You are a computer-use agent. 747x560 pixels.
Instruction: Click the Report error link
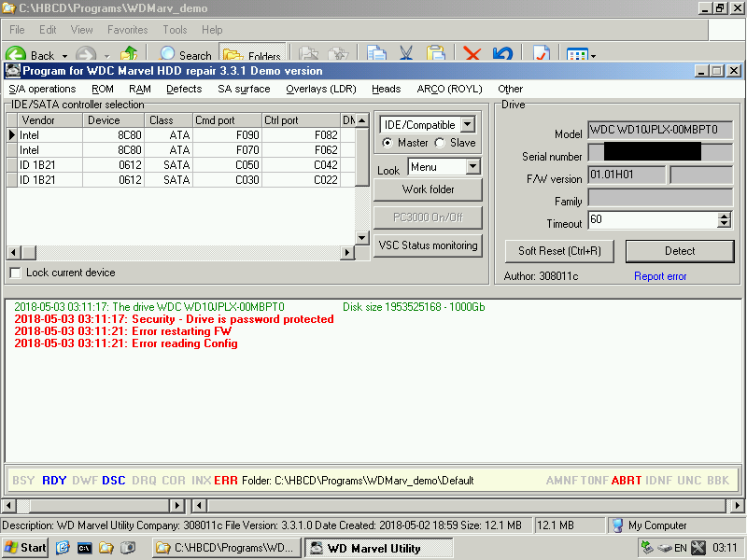point(660,276)
